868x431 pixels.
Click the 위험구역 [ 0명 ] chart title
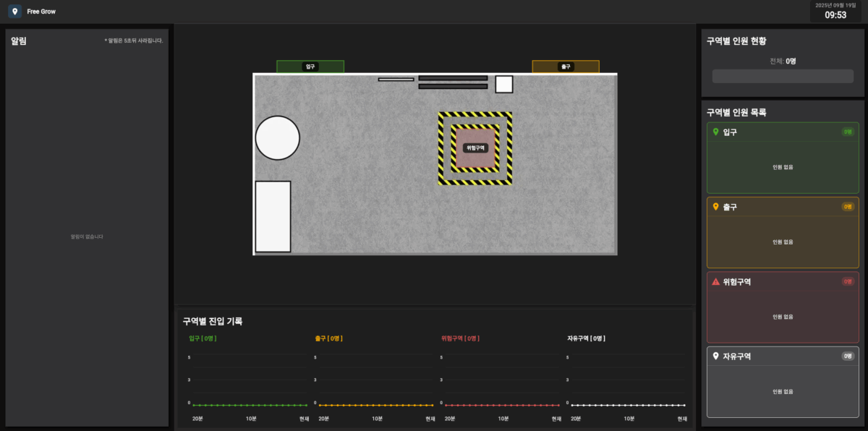[460, 338]
